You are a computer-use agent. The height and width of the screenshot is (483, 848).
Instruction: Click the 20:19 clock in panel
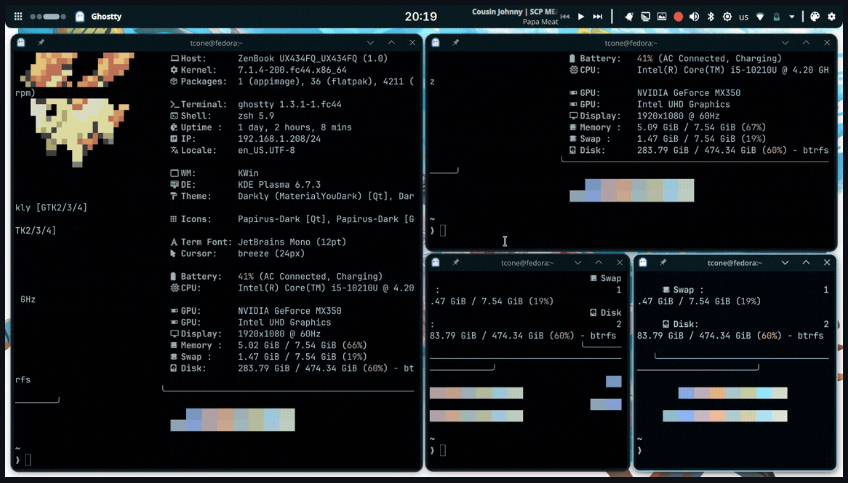point(421,16)
